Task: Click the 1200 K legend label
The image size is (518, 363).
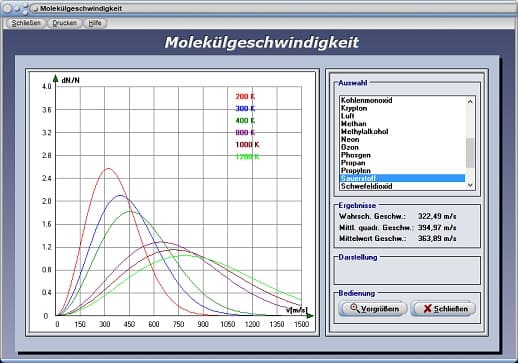Action: pos(247,157)
